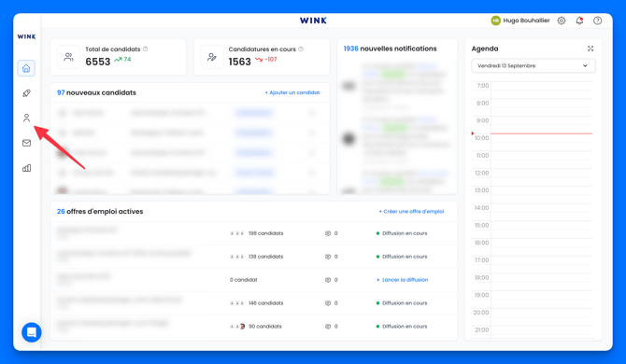This screenshot has height=364, width=626.
Task: Open the chat support bubble button
Action: tap(32, 332)
